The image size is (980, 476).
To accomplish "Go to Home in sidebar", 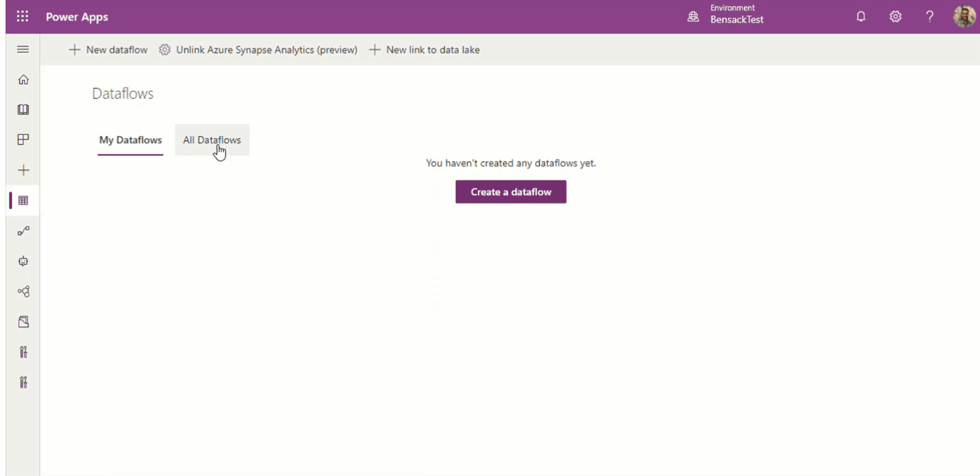I will (23, 80).
